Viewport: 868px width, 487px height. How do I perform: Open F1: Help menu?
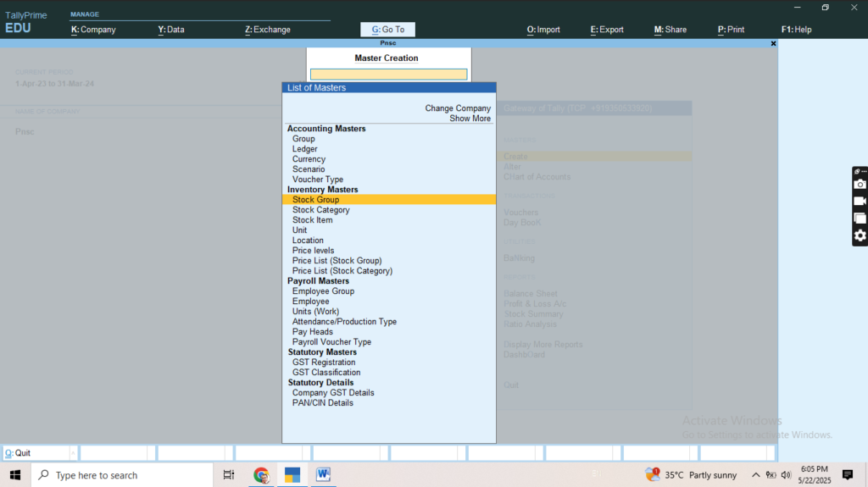(796, 30)
